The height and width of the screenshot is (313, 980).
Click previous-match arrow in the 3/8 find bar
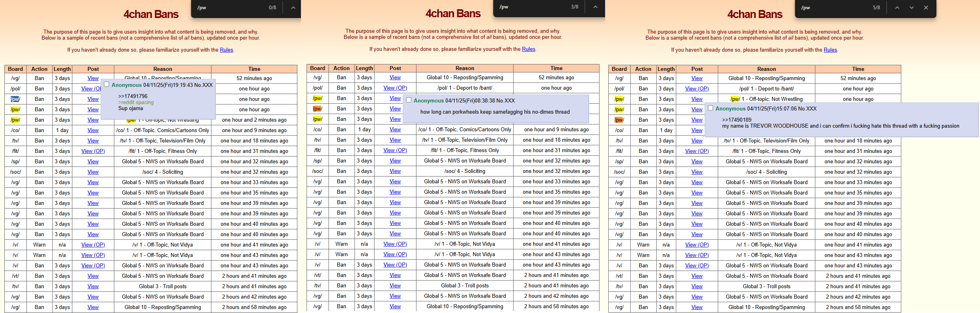pos(595,7)
